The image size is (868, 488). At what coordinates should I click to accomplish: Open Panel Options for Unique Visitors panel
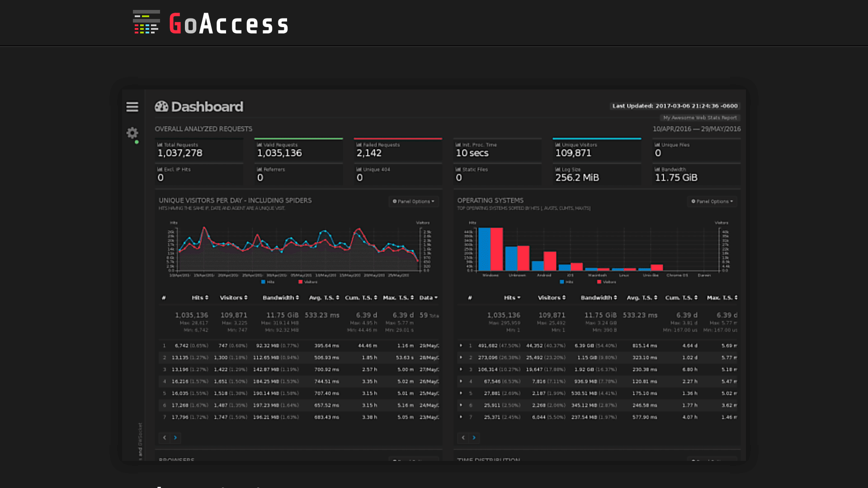[413, 202]
